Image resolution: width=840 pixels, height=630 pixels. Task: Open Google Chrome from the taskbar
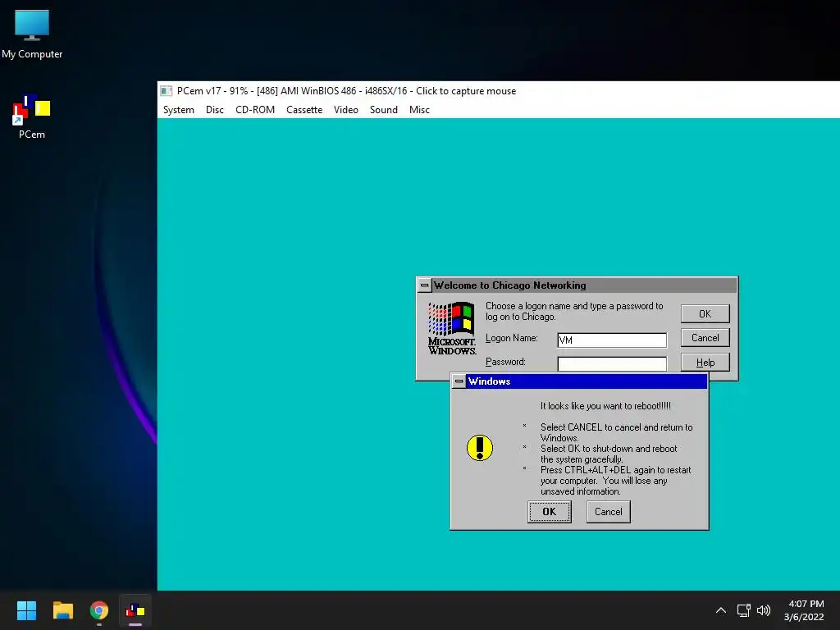(x=99, y=610)
